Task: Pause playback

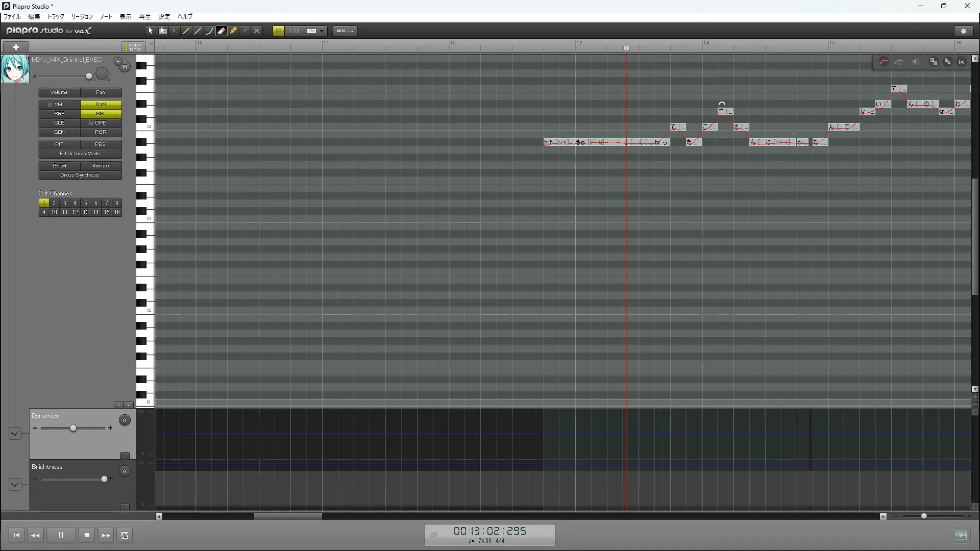Action: (61, 535)
